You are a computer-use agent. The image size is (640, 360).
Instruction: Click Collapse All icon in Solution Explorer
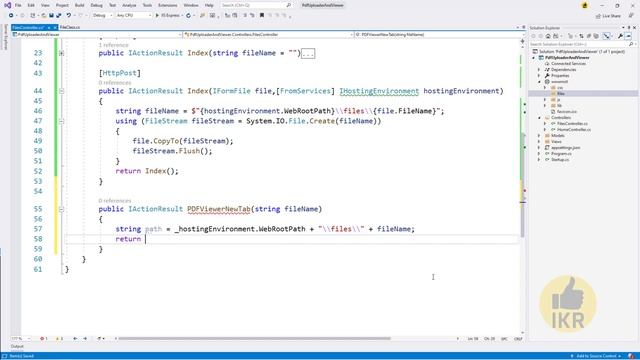[x=589, y=36]
